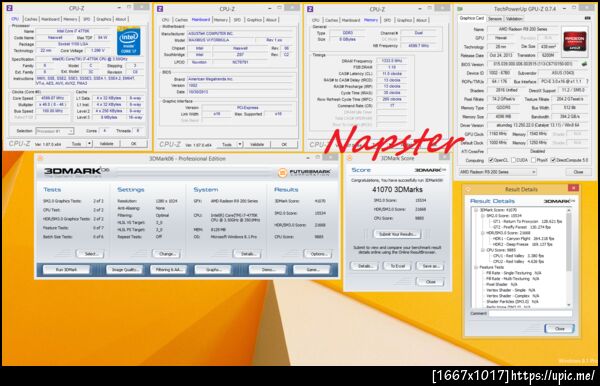Open Graphics tab in Mainboard CPU-Z window
The width and height of the screenshot is (600, 386).
click(x=254, y=20)
